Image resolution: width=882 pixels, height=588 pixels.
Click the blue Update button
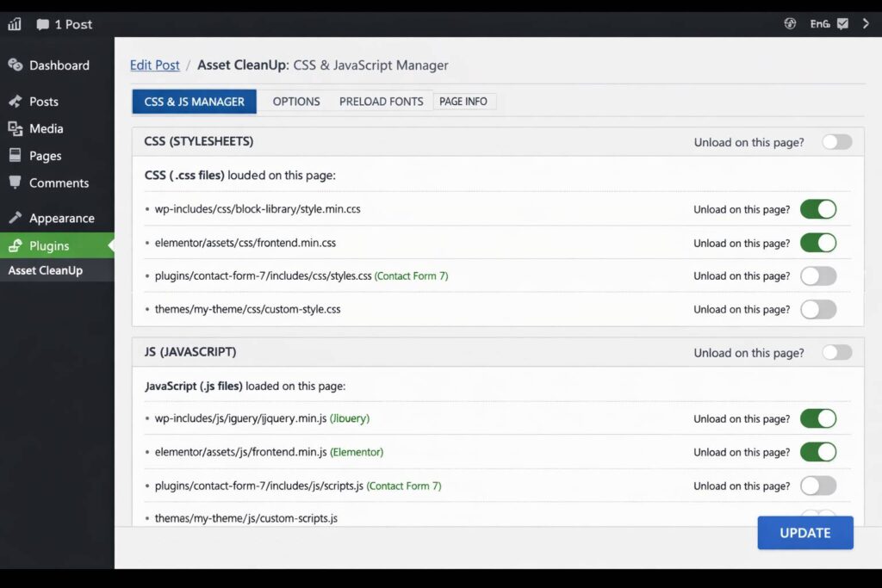point(804,533)
